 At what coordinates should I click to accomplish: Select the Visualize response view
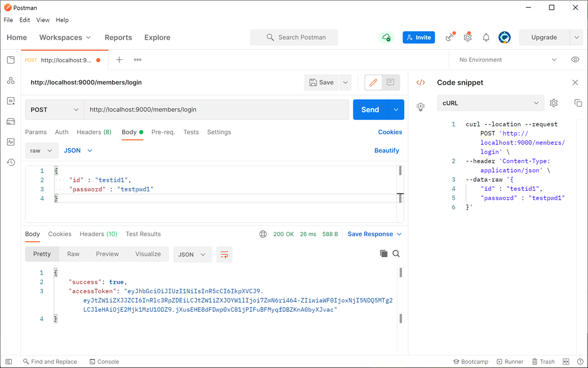148,254
